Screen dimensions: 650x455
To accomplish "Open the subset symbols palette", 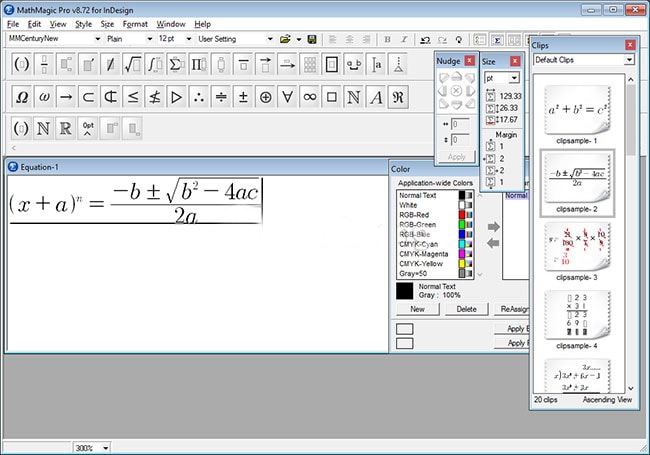I will (x=88, y=97).
